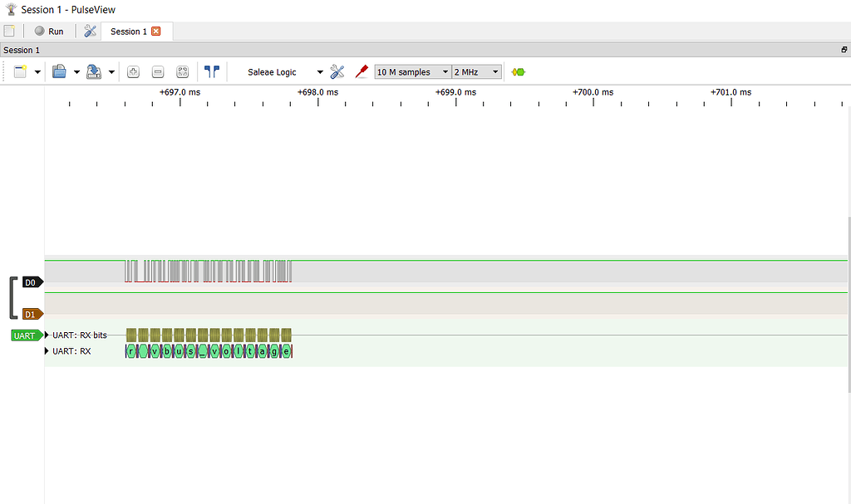Open channel D0 settings label
The image size is (851, 504).
tap(31, 281)
